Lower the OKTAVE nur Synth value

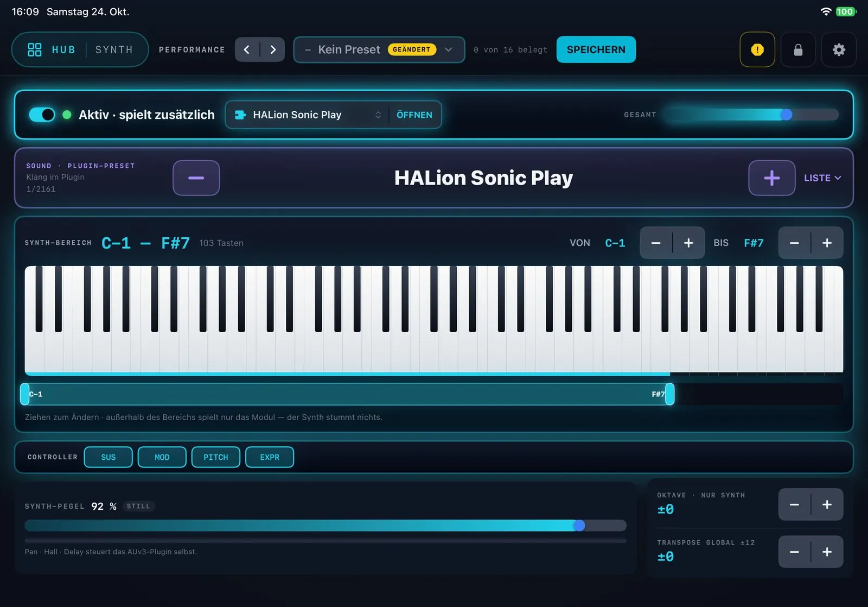pos(794,504)
